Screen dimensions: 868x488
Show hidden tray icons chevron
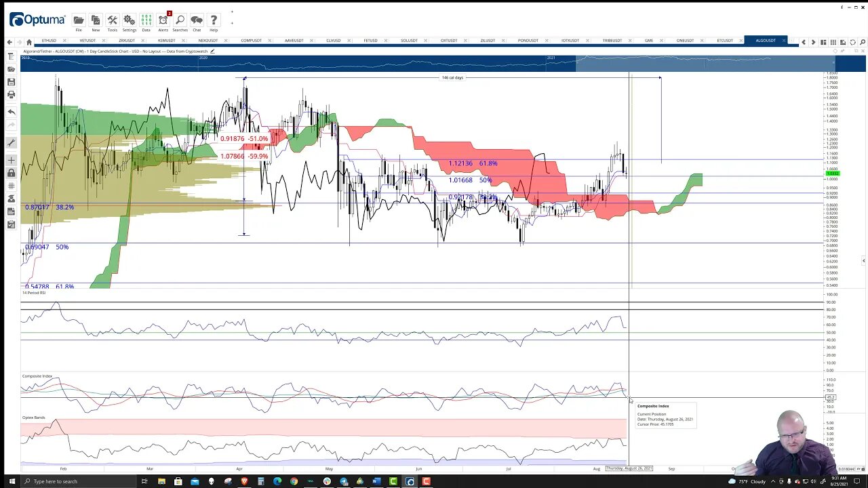773,481
